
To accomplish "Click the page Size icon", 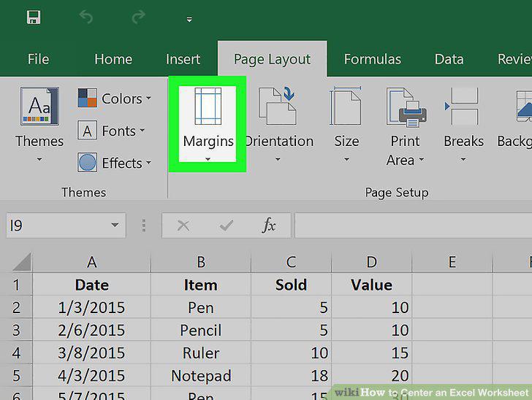I will click(x=346, y=106).
